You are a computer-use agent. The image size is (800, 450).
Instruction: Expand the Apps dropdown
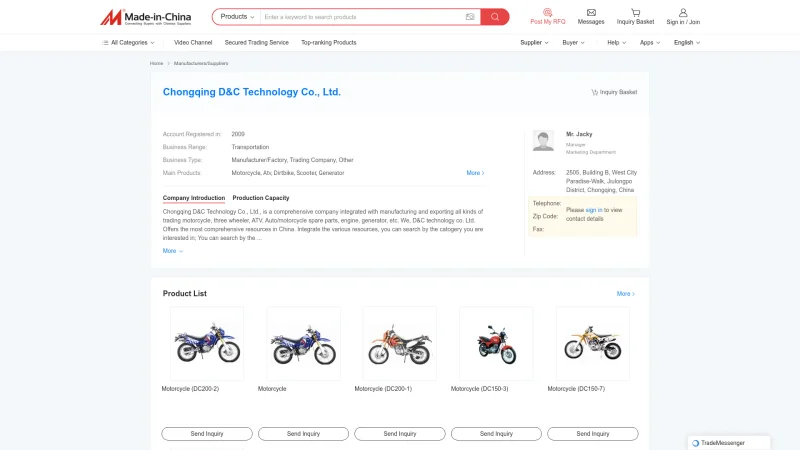coord(650,43)
